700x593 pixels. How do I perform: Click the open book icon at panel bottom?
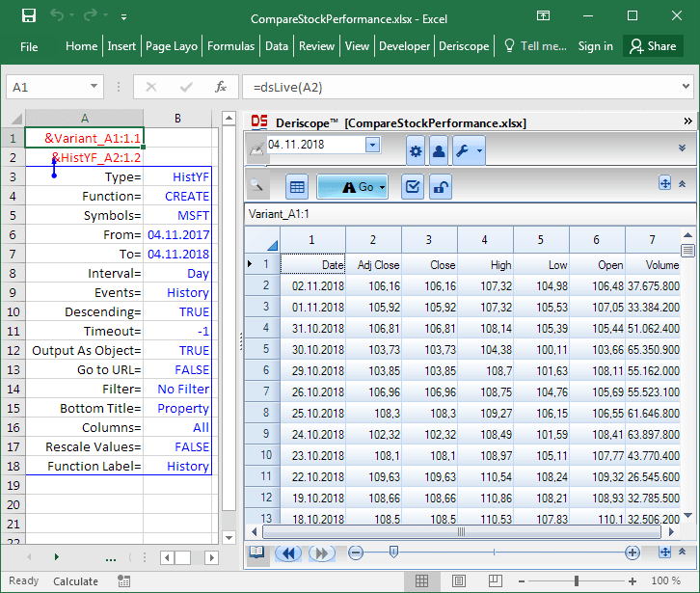click(256, 553)
